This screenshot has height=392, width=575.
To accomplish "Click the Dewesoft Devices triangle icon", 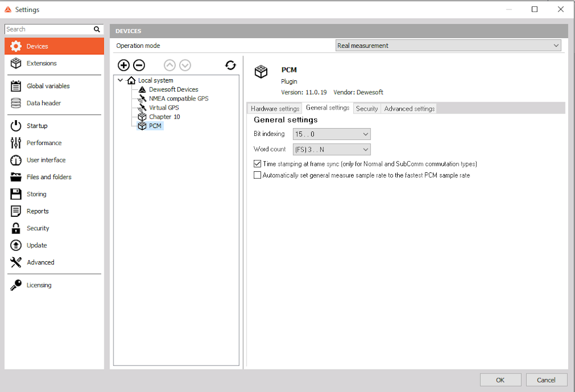I will (142, 89).
